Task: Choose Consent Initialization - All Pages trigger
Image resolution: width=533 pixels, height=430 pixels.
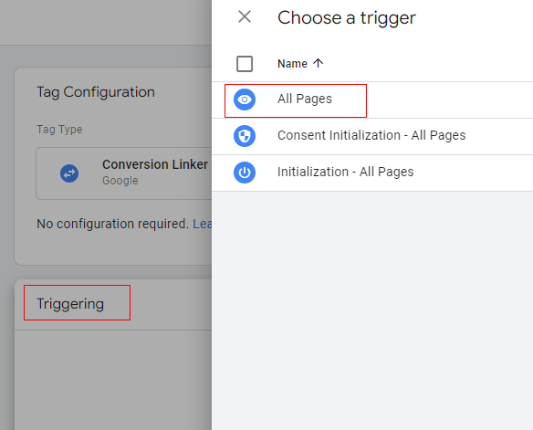Action: pos(372,136)
